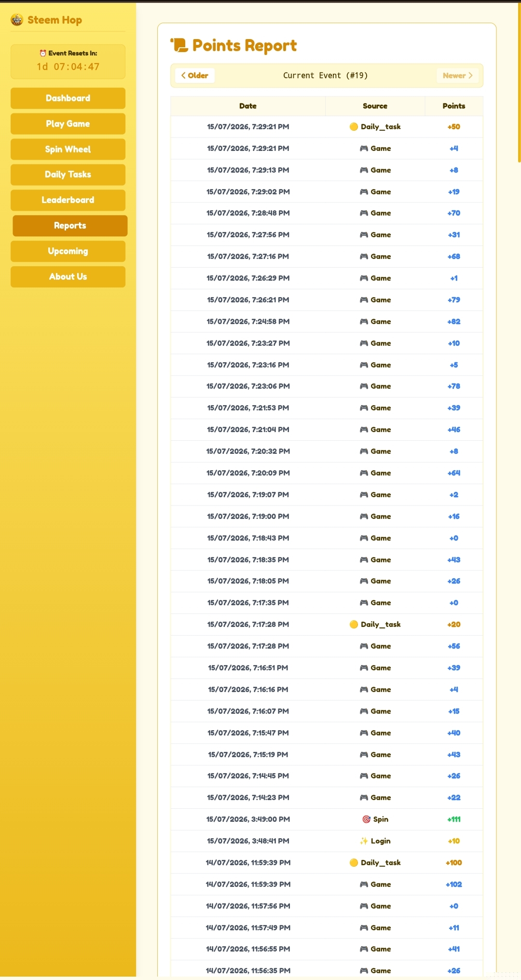Image resolution: width=521 pixels, height=980 pixels.
Task: Click the scroll icon beside Points Report
Action: pos(179,45)
